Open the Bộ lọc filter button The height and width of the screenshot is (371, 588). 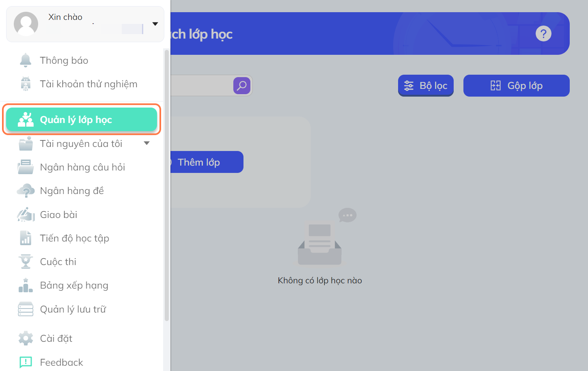coord(426,86)
